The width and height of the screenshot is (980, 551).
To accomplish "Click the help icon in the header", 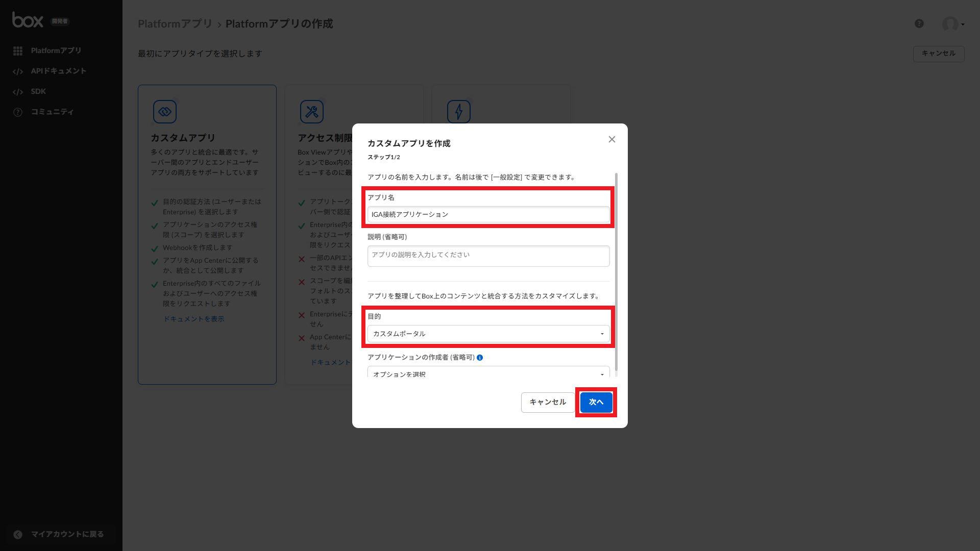I will (x=919, y=23).
